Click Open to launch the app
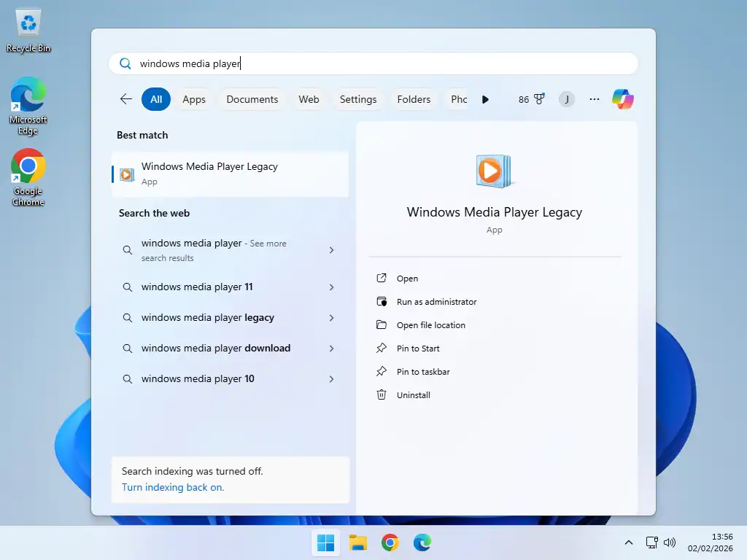This screenshot has height=560, width=747. tap(407, 278)
